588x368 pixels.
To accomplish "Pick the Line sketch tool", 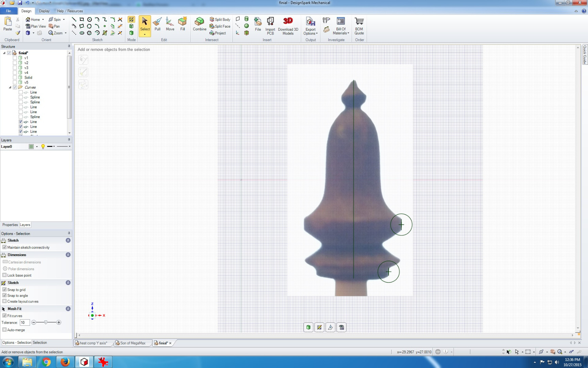I will coord(74,19).
